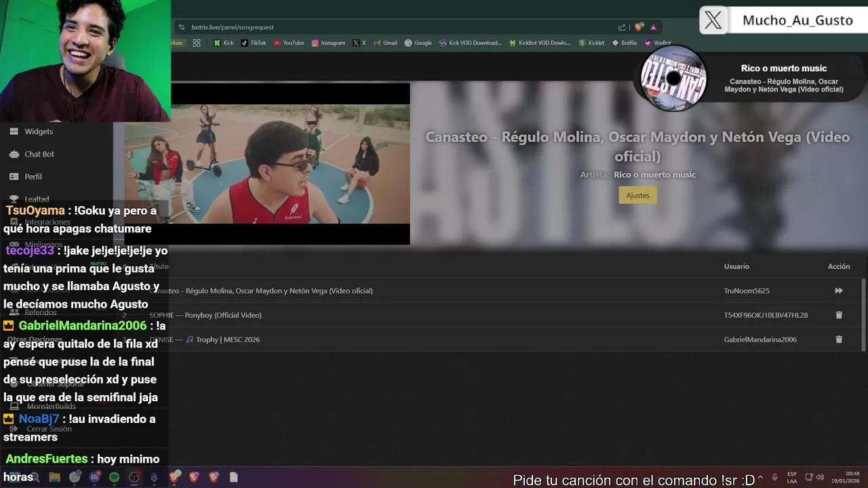Click the Chat Bot robot icon
Viewport: 868px width, 488px height.
tap(14, 154)
